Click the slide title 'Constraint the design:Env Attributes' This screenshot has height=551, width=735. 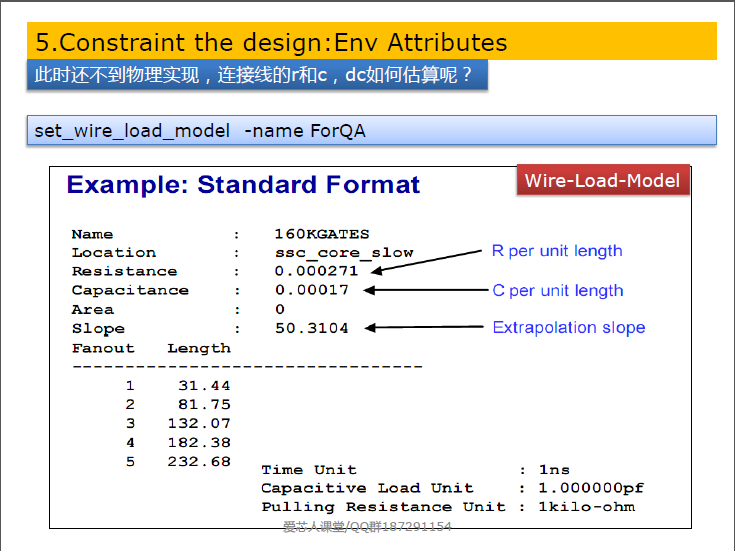(271, 42)
